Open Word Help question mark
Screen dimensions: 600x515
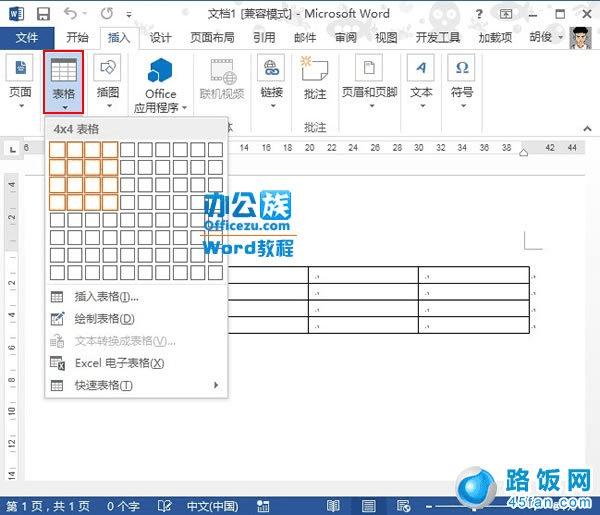[479, 15]
